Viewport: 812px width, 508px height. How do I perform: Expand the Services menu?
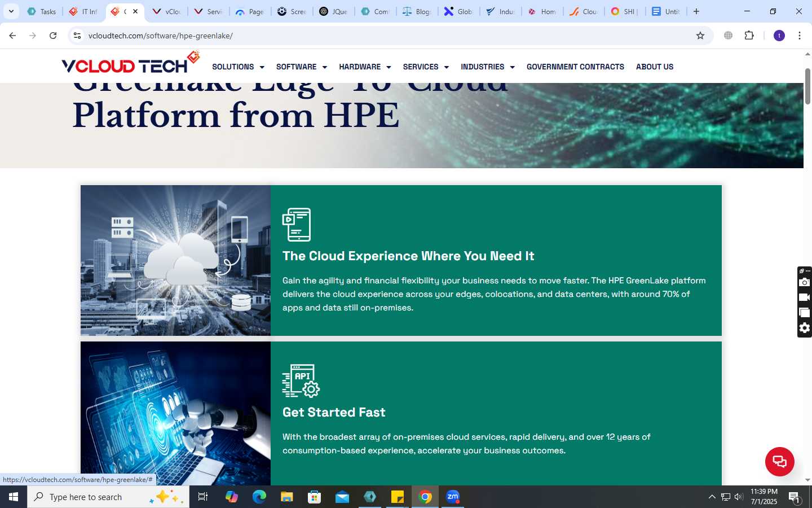coord(426,67)
